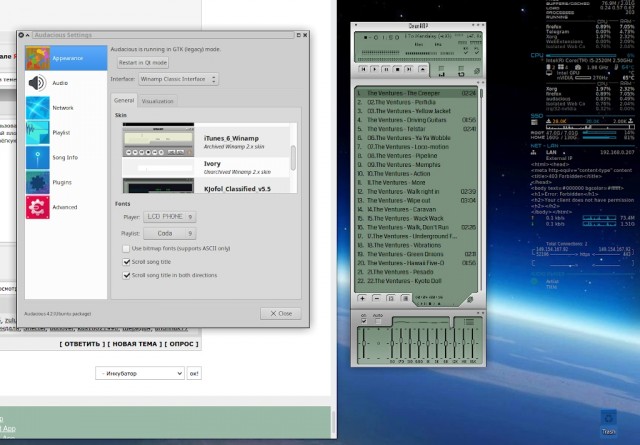Toggle repeat button in Winamp player

(x=461, y=71)
